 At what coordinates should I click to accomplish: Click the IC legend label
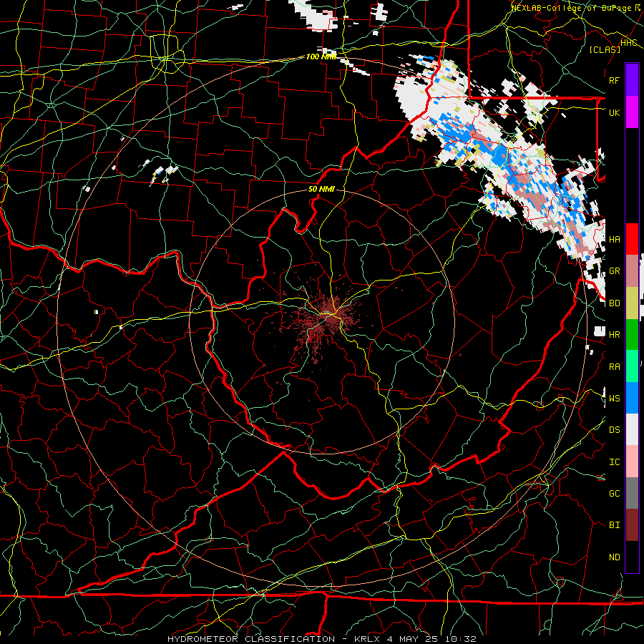coord(615,462)
